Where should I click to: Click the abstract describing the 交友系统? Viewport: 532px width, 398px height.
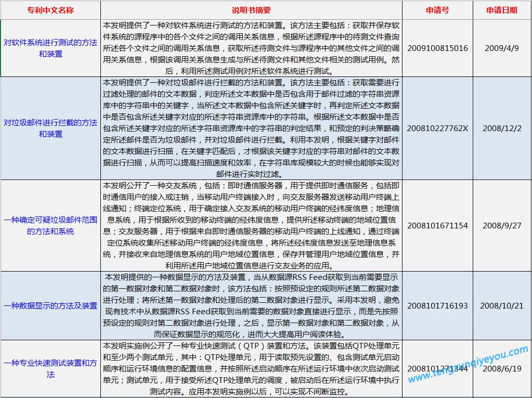(x=251, y=226)
